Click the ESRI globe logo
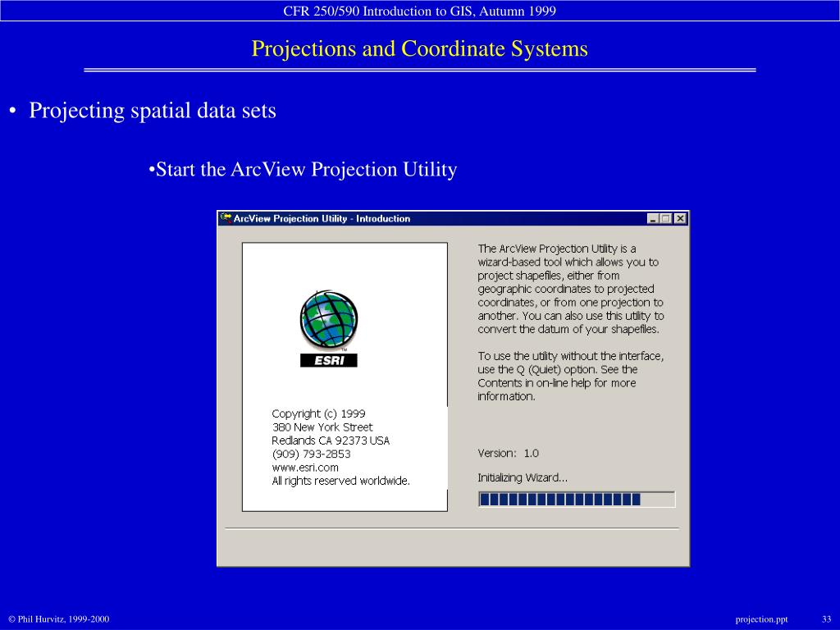840x630 pixels. 328,320
